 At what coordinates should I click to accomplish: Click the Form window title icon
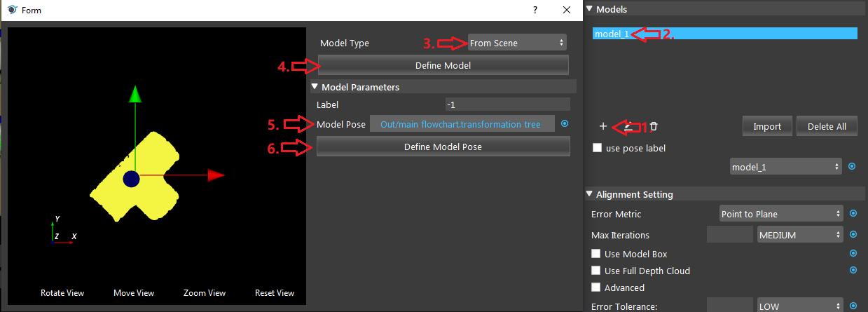(x=12, y=10)
